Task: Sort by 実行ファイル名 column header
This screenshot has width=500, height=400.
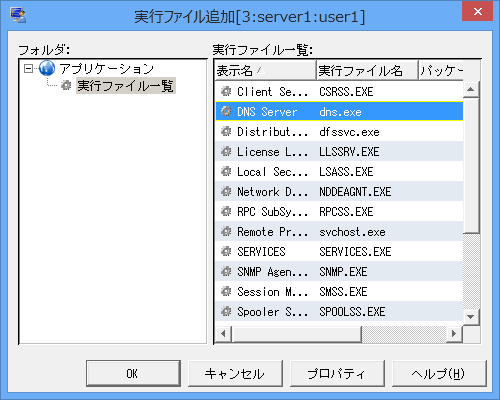Action: tap(367, 70)
